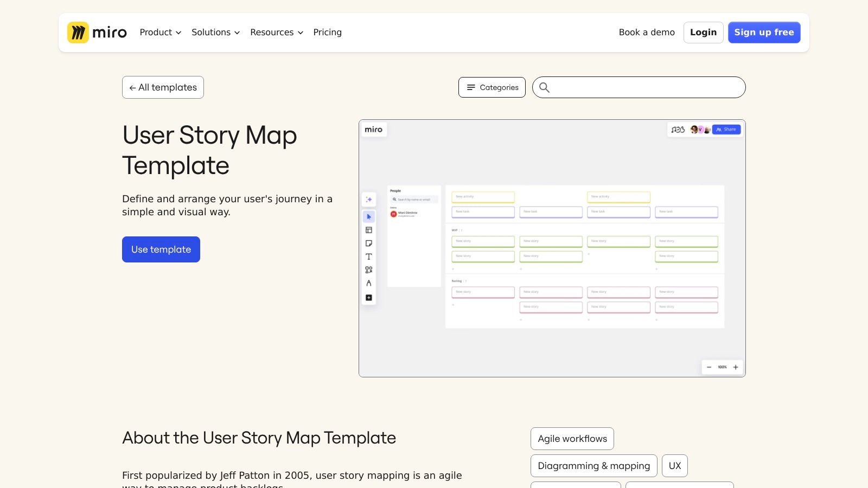Click the Moni Dimitrov avatar in the People panel
Screen dimensions: 868x488
(394, 214)
